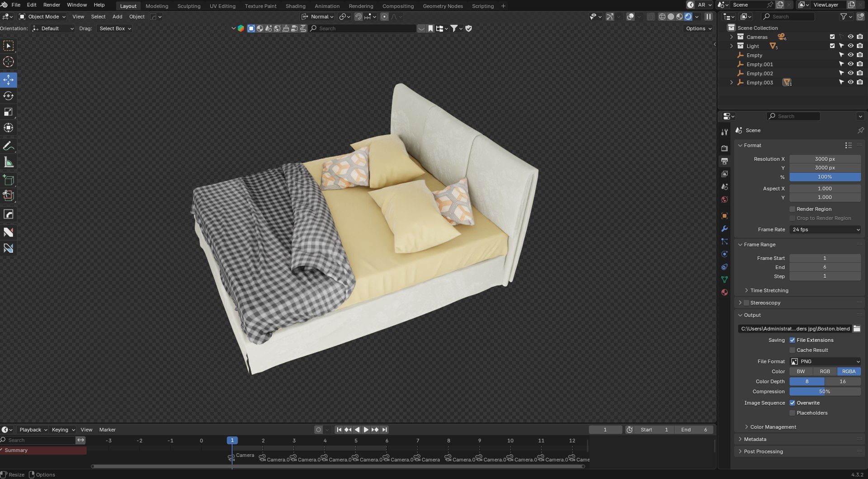The width and height of the screenshot is (868, 479).
Task: Open the Object Constraints properties tab
Action: pos(725,267)
